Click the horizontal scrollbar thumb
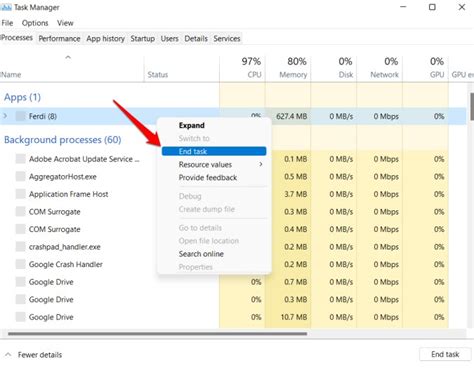 tap(157, 334)
